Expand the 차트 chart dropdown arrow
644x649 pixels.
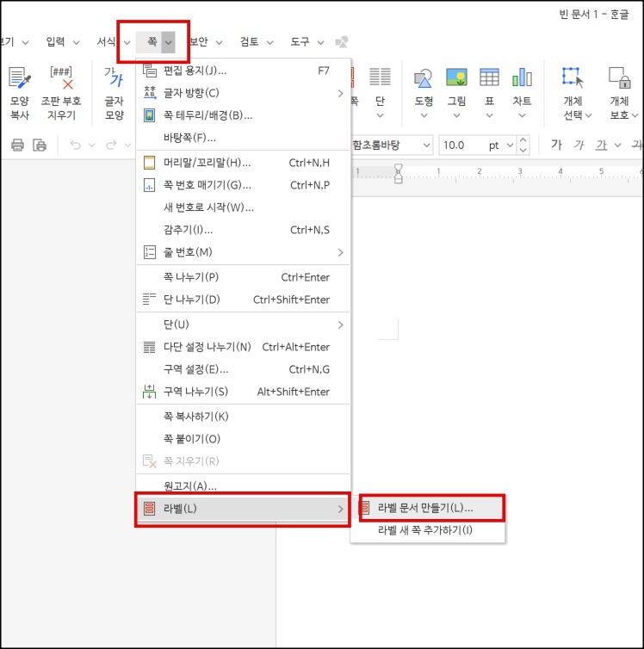pos(522,115)
